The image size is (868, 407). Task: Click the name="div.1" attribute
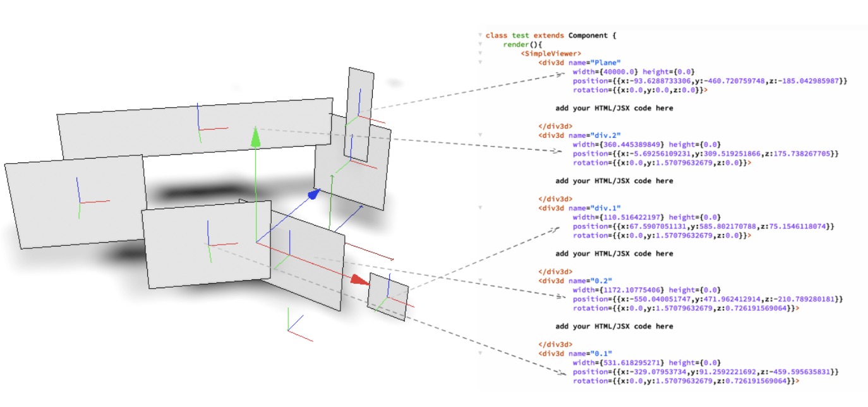[594, 207]
